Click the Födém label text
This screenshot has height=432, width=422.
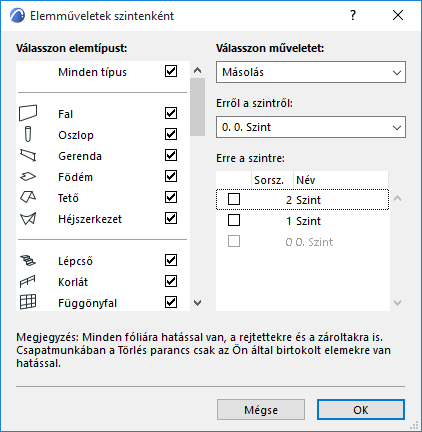pyautogui.click(x=75, y=177)
